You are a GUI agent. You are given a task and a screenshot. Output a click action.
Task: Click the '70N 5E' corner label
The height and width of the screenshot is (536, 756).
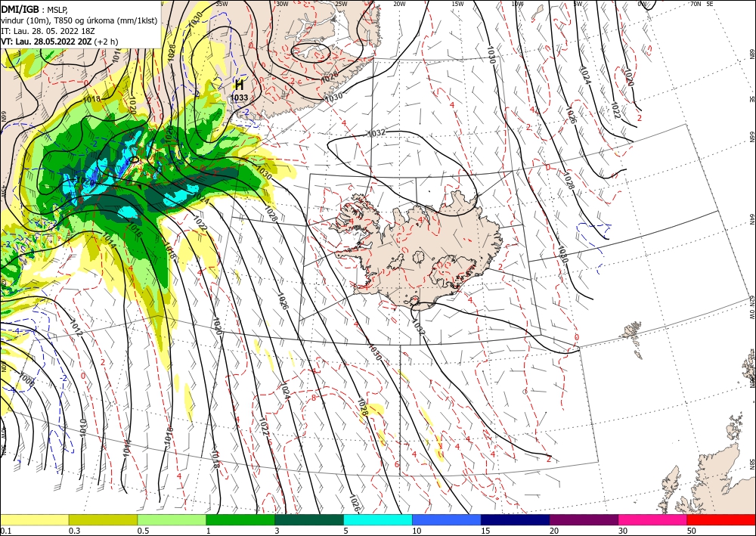point(702,4)
